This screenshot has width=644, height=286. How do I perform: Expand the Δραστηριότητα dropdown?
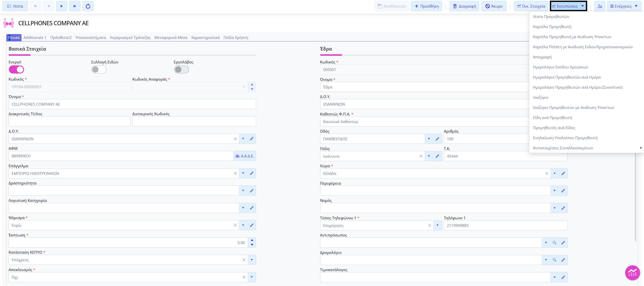[x=243, y=190]
